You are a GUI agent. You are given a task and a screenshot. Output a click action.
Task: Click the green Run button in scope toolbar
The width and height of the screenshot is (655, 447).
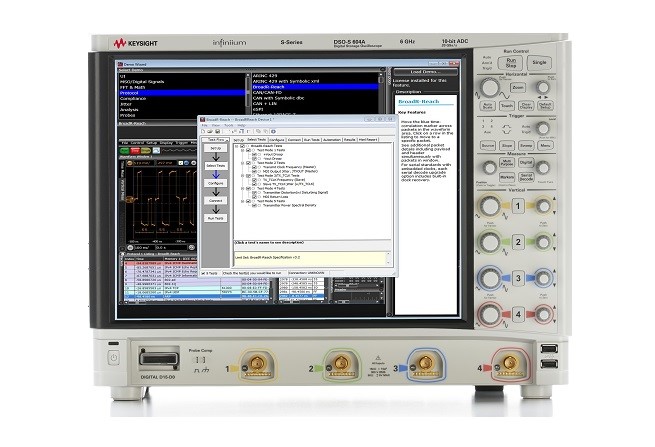coord(124,151)
